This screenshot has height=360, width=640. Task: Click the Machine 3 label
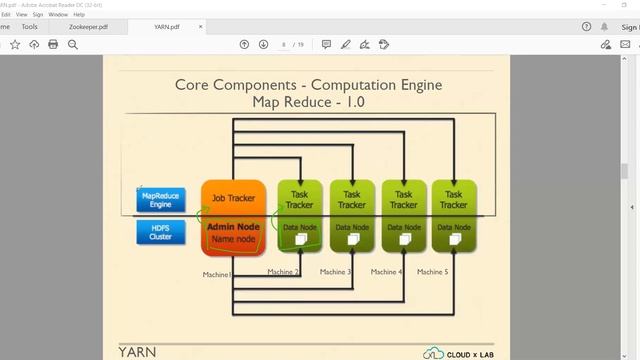click(x=336, y=272)
